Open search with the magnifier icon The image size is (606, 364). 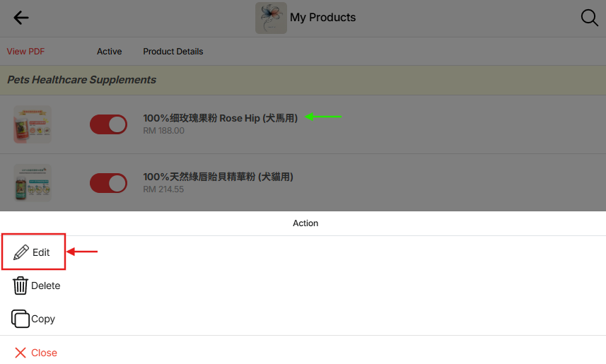[589, 18]
